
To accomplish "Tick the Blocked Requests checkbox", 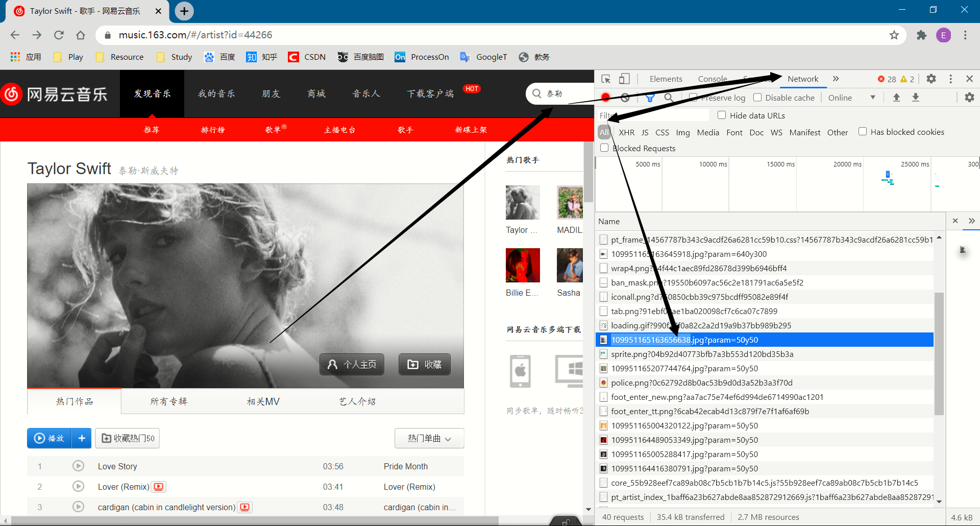I will pyautogui.click(x=604, y=148).
